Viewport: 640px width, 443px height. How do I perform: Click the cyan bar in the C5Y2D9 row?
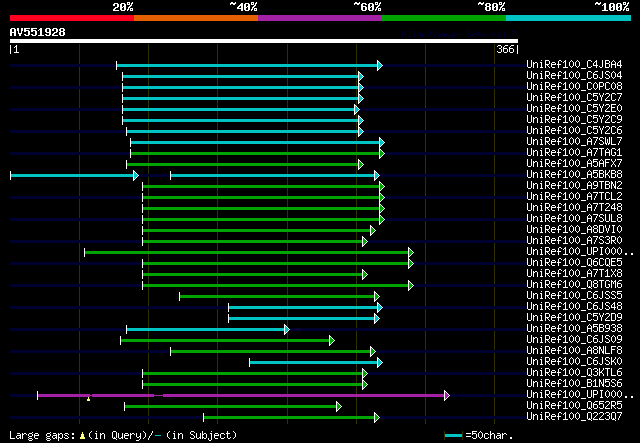(x=302, y=318)
